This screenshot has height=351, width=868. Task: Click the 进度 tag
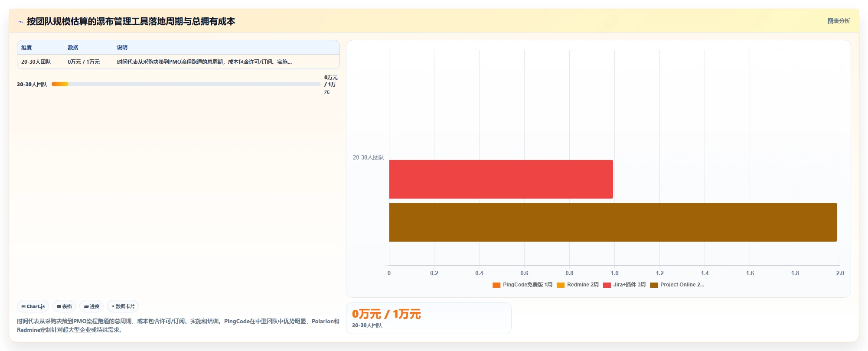91,306
